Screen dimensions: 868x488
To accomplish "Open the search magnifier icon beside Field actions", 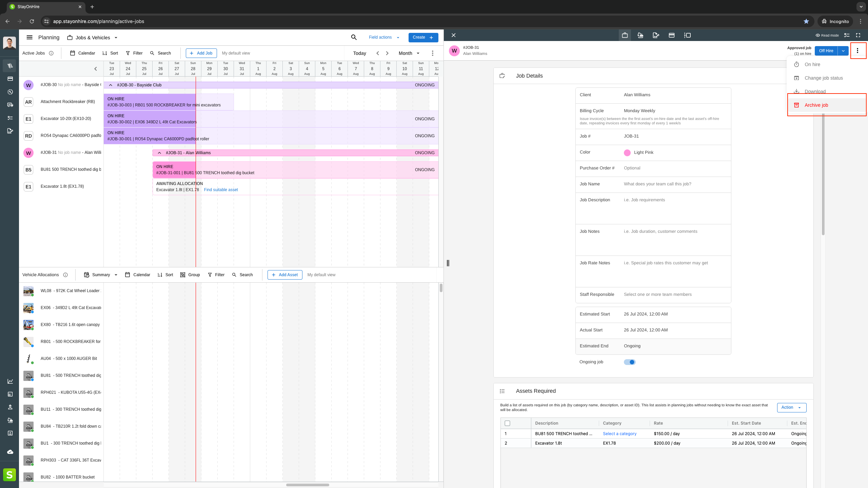I will coord(354,37).
